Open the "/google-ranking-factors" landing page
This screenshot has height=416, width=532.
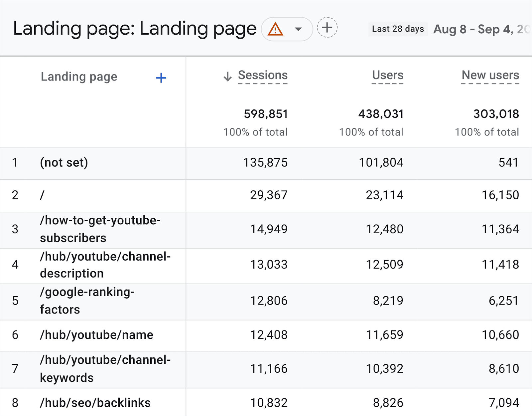pos(87,301)
